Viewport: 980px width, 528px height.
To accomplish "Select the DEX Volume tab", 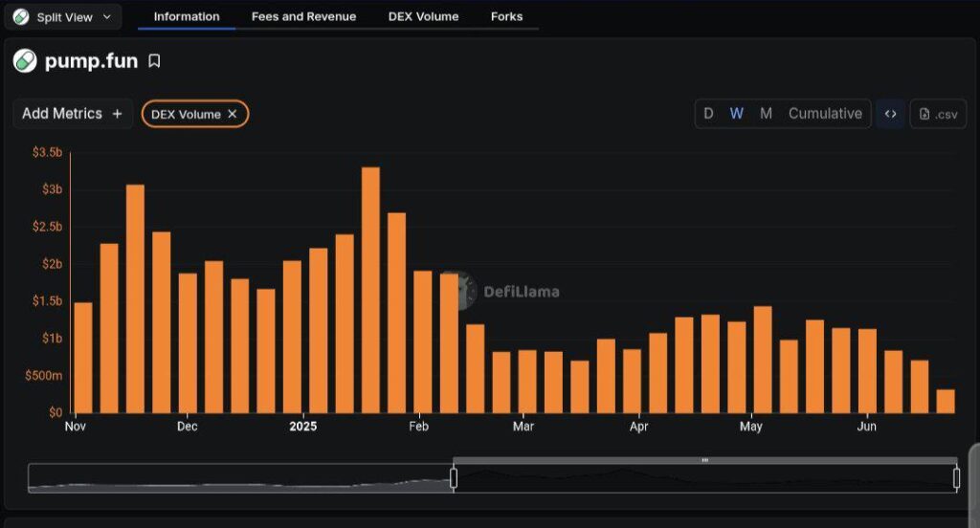I will (x=423, y=16).
